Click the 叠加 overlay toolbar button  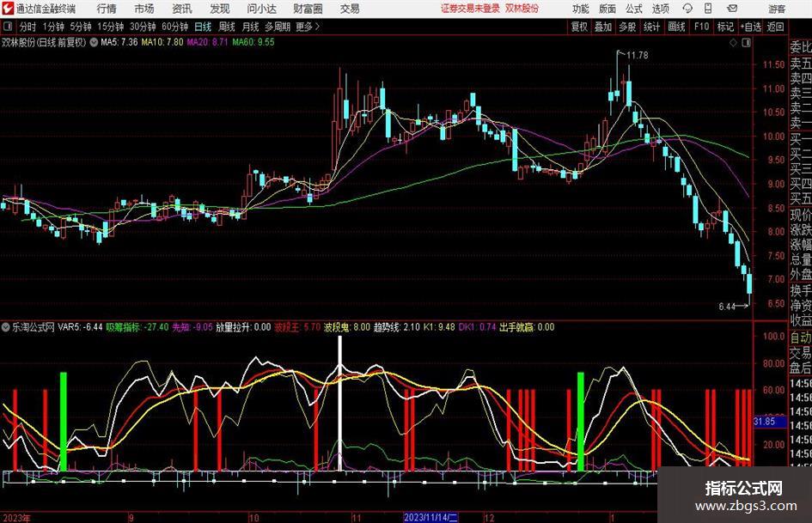click(603, 27)
